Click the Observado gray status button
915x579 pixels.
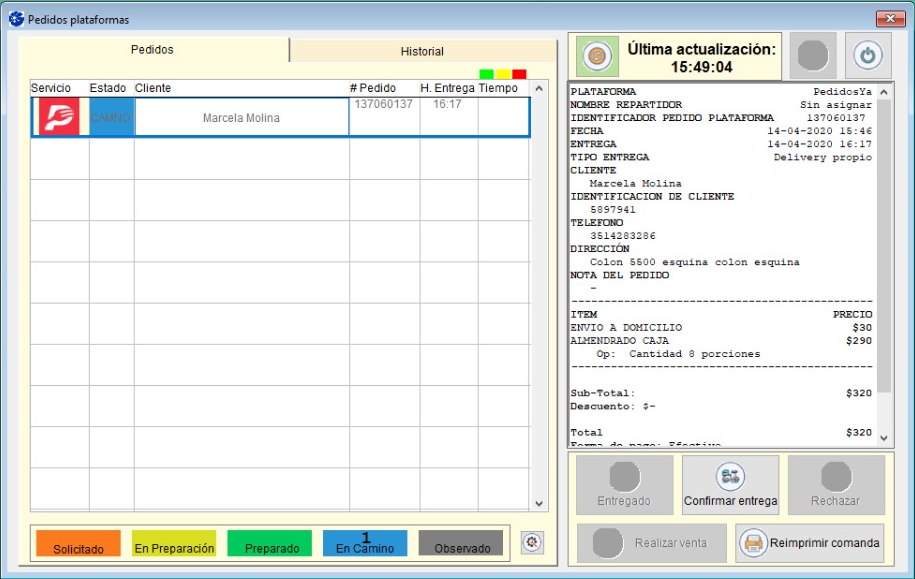click(x=461, y=543)
